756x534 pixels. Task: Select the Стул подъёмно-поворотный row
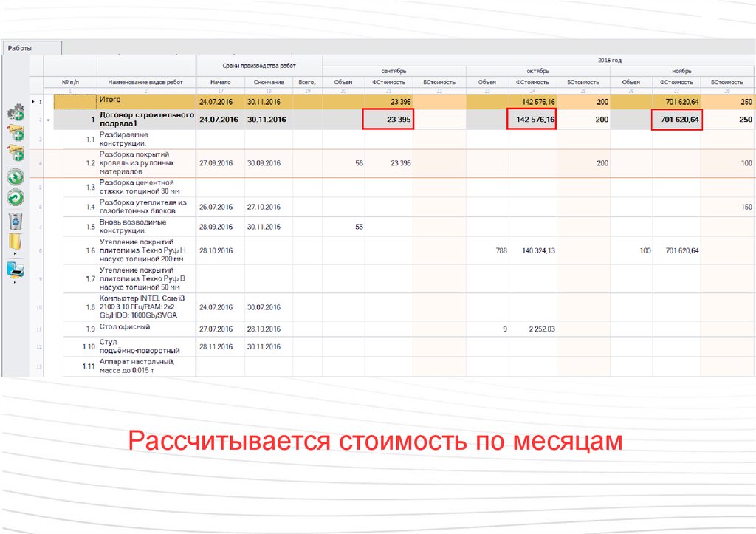click(x=146, y=347)
